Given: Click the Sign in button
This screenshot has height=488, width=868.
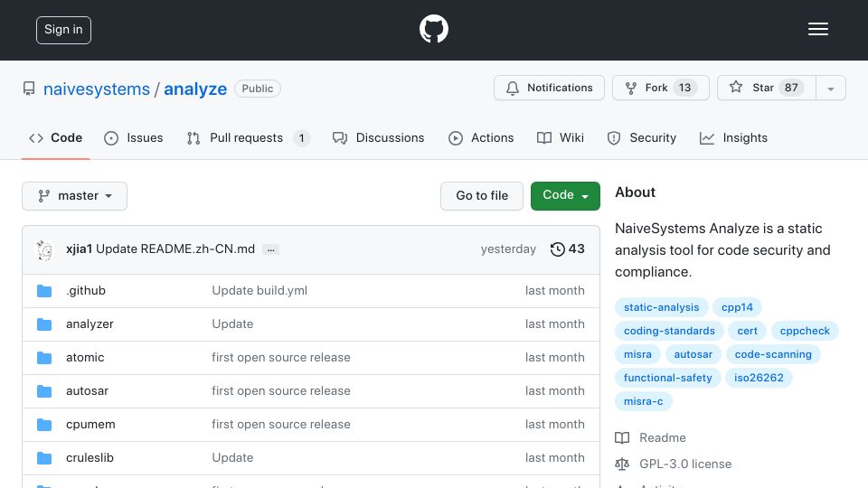Looking at the screenshot, I should tap(63, 30).
